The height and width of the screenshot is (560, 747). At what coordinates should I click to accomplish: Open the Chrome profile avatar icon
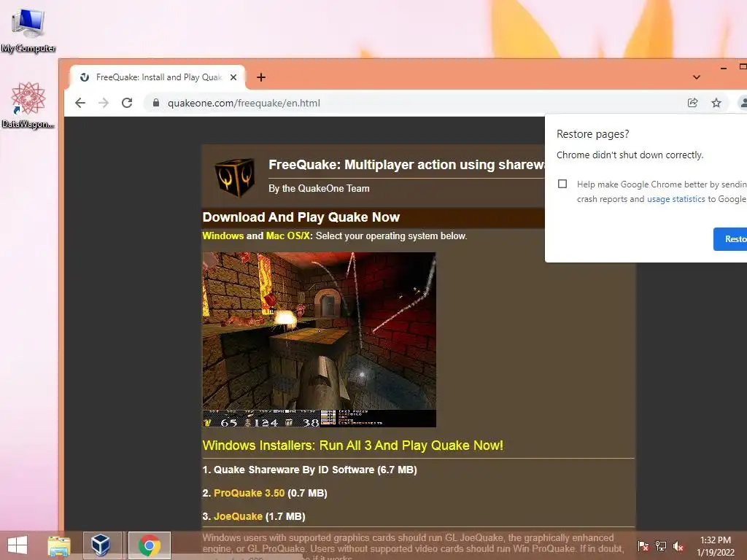pos(742,103)
